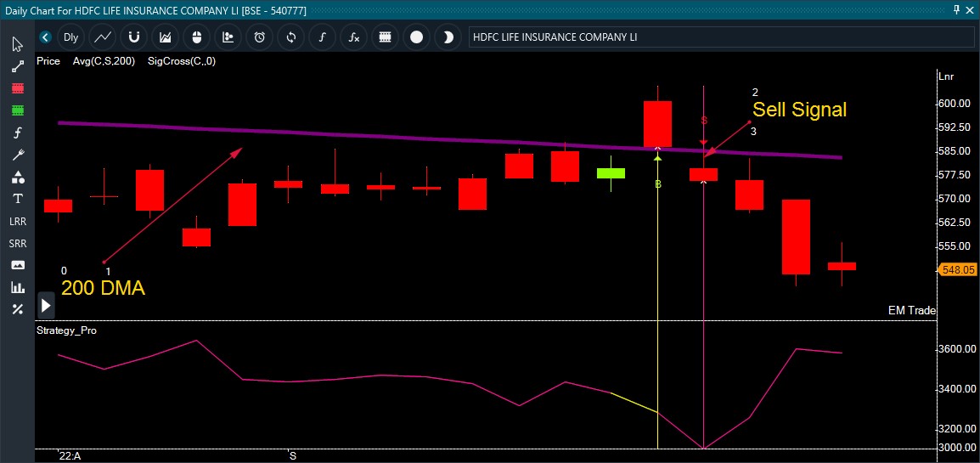Click the mouse cursor mode icon
The image size is (980, 463).
(197, 37)
